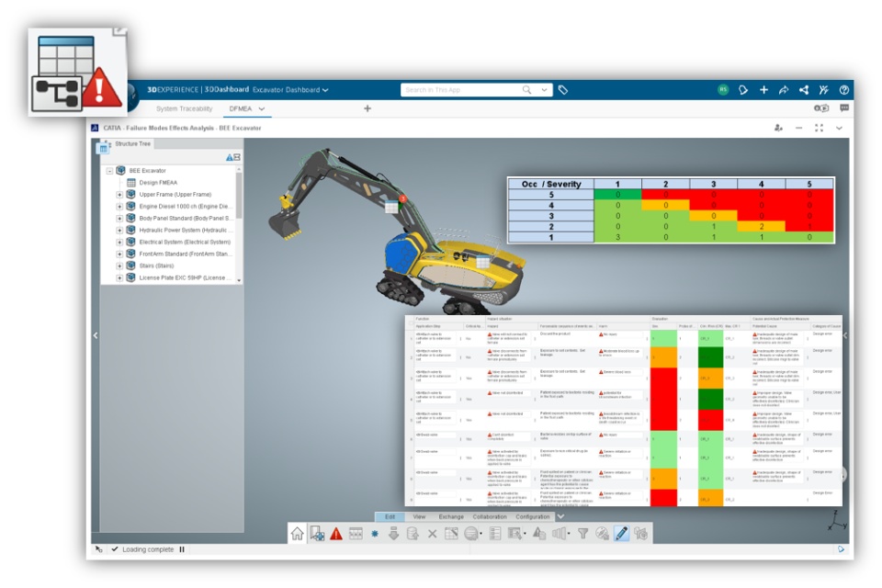This screenshot has height=588, width=882.
Task: Click the red warning triangle toolbar icon
Action: pos(336,534)
